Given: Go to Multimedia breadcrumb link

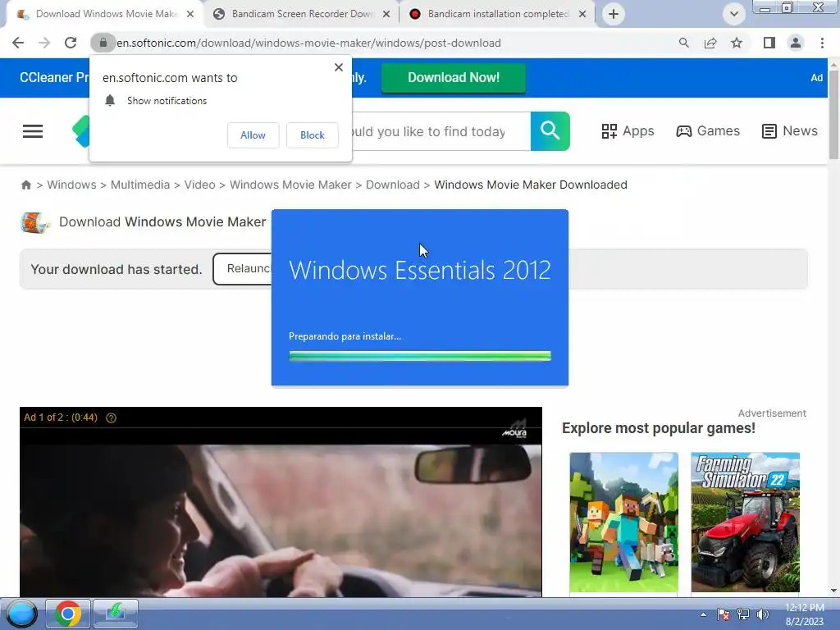Looking at the screenshot, I should click(x=140, y=185).
